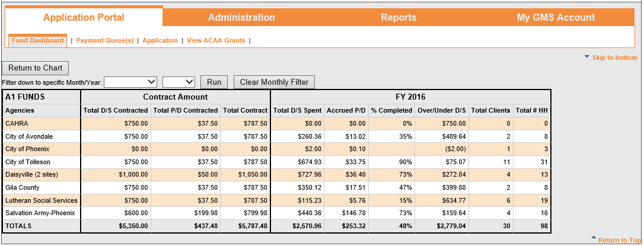Click the Return to Chart button
Viewport: 644px width, 246px height.
[36, 68]
